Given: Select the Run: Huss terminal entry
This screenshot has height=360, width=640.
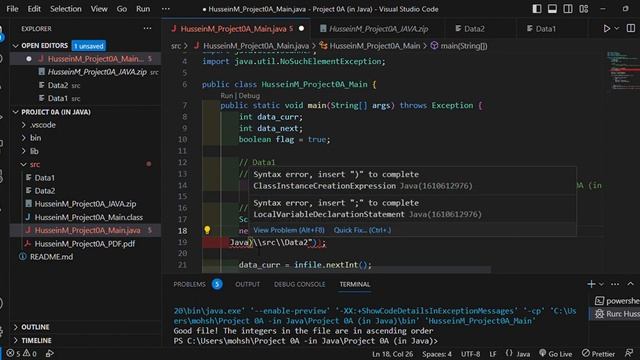Looking at the screenshot, I should pos(617,314).
